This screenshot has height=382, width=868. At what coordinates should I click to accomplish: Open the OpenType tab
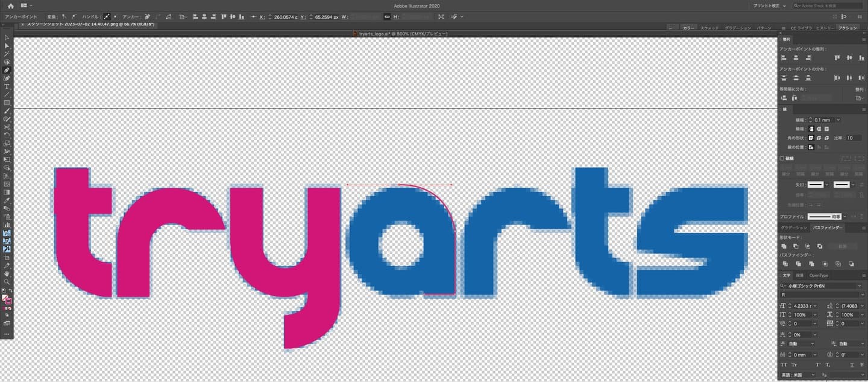(x=819, y=275)
